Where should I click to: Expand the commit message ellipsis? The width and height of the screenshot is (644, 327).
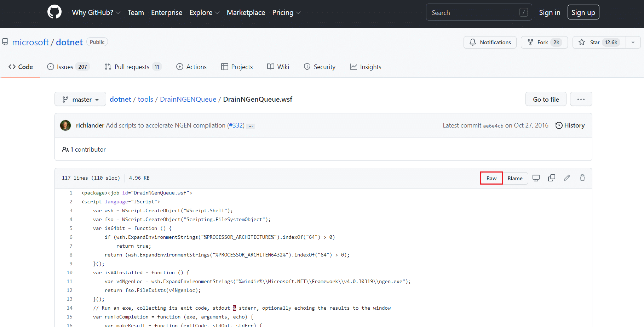(251, 126)
